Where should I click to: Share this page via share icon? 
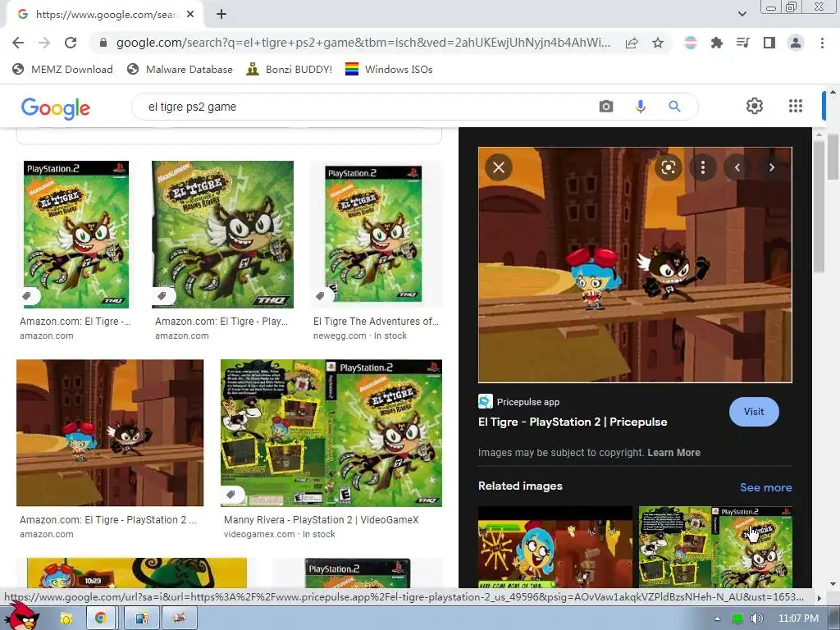(632, 43)
